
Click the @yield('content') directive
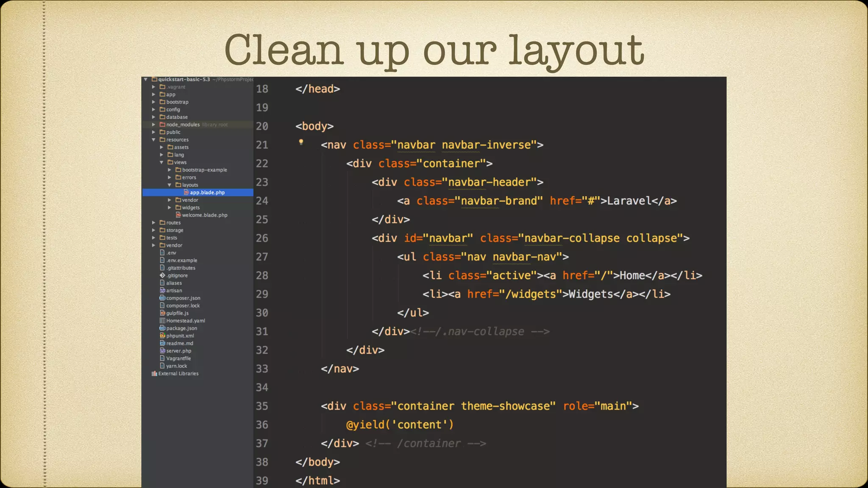pos(400,425)
